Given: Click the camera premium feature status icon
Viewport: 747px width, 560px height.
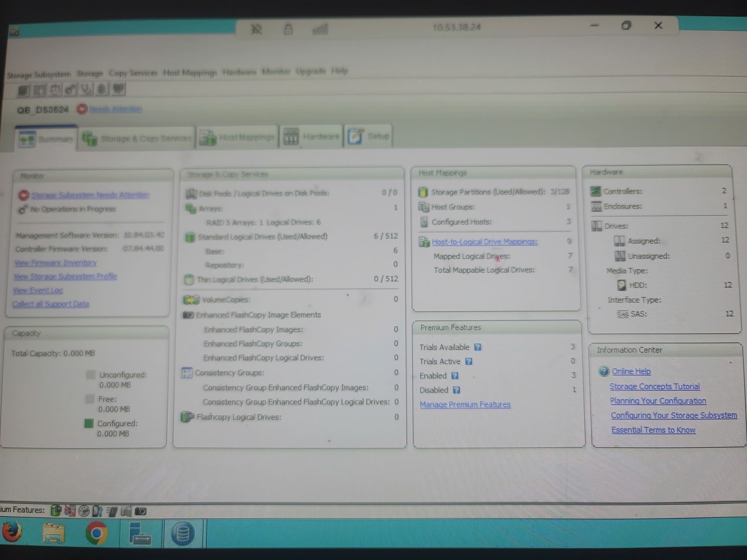Looking at the screenshot, I should tap(141, 511).
